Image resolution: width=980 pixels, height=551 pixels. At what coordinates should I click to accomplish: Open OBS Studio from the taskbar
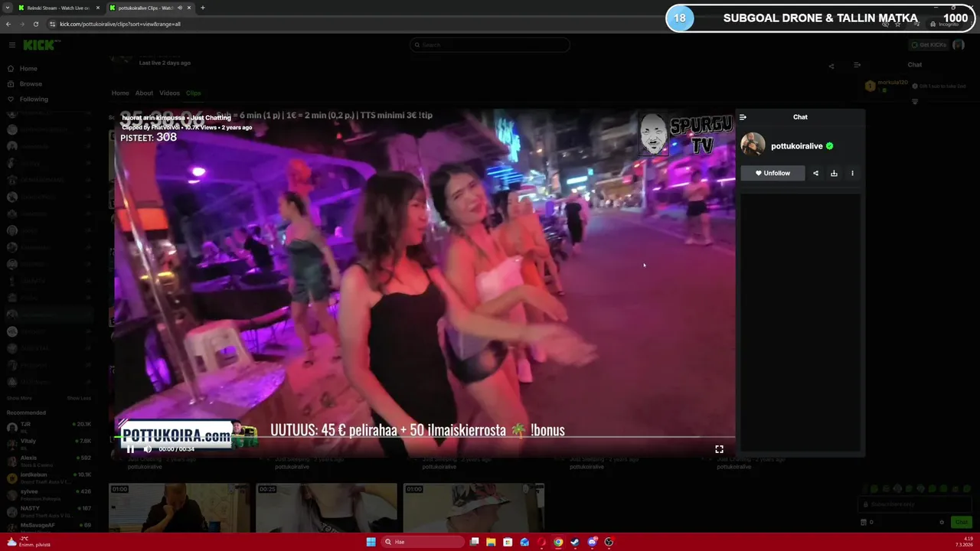tap(609, 542)
